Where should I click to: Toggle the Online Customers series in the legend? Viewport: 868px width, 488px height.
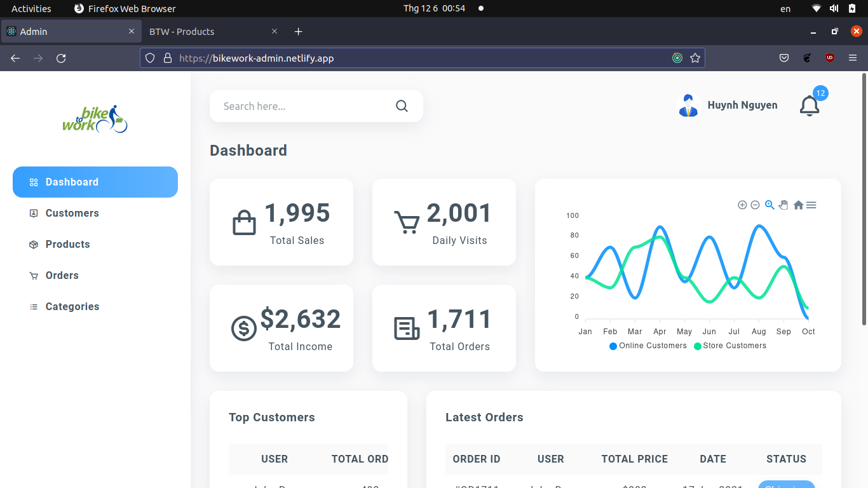pyautogui.click(x=648, y=346)
